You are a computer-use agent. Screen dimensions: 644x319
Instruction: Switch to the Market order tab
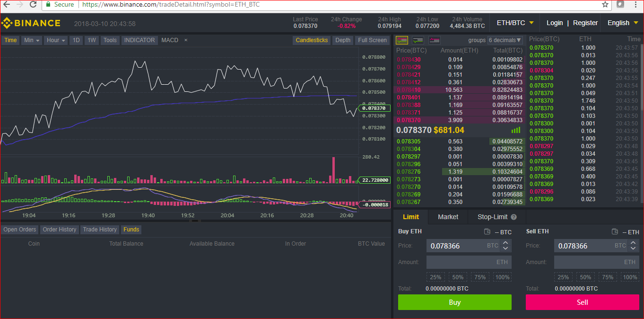pyautogui.click(x=448, y=217)
